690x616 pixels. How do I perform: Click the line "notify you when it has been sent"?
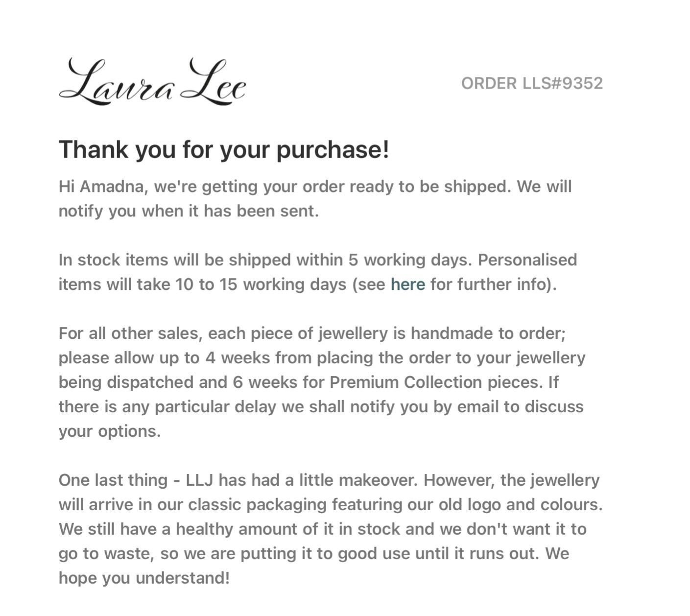click(189, 211)
